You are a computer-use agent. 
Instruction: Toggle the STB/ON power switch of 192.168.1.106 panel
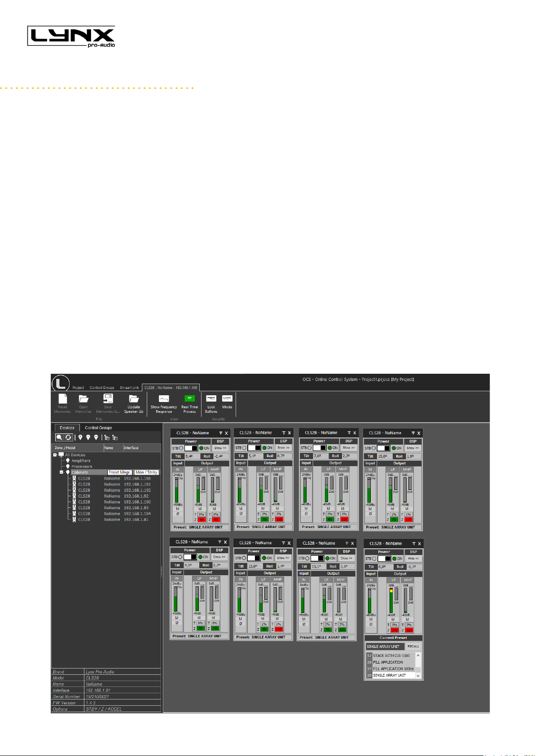191,448
